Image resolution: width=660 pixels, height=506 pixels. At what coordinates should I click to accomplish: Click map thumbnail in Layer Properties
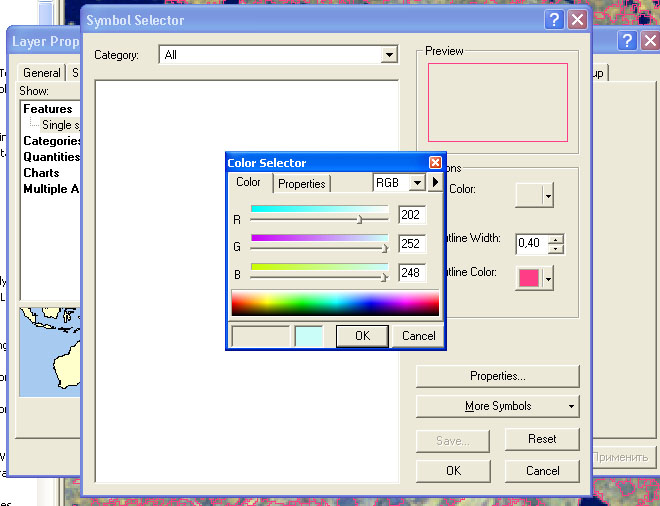point(50,352)
